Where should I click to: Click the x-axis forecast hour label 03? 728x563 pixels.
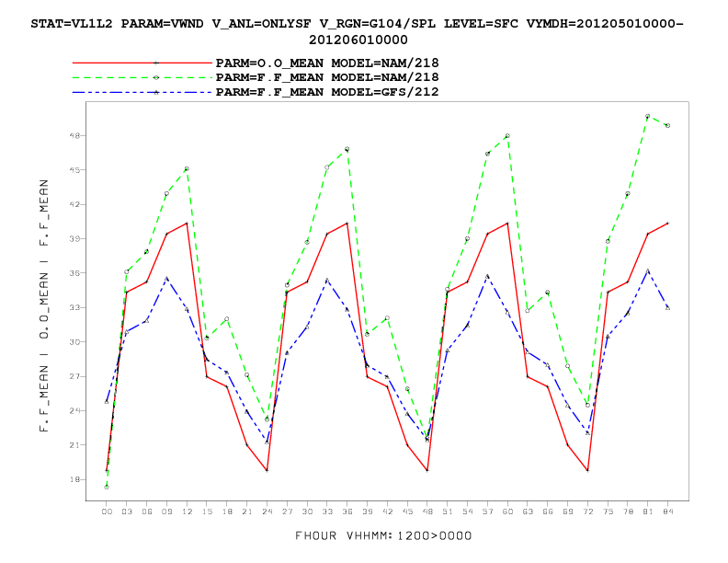click(x=127, y=511)
